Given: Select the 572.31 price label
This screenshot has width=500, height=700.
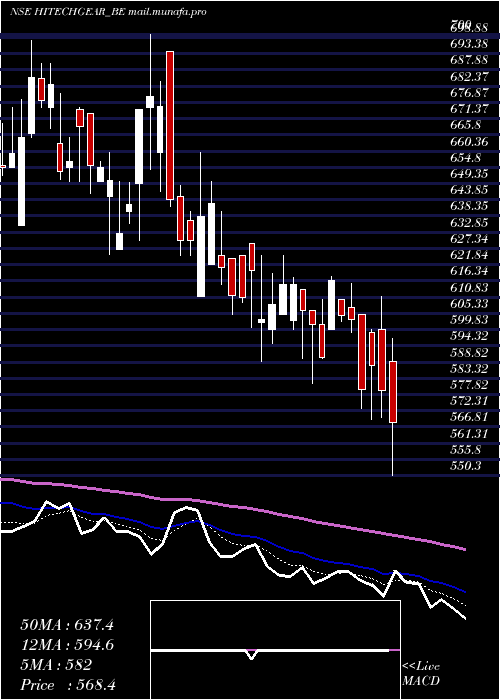Looking at the screenshot, I should pos(469,403).
